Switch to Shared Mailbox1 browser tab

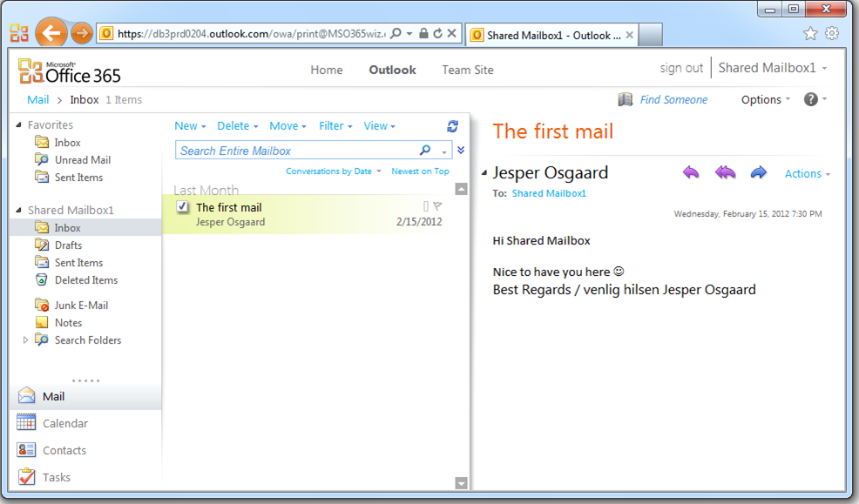[551, 35]
